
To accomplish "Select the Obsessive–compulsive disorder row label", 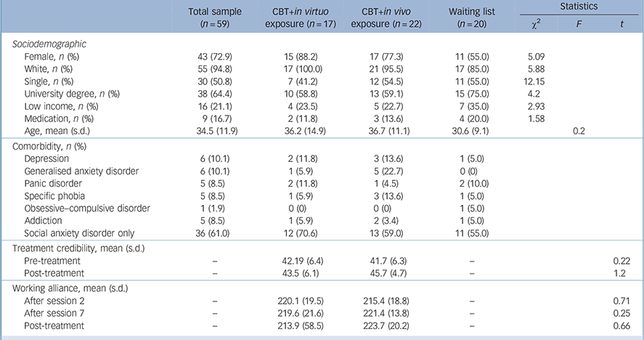I will click(86, 209).
